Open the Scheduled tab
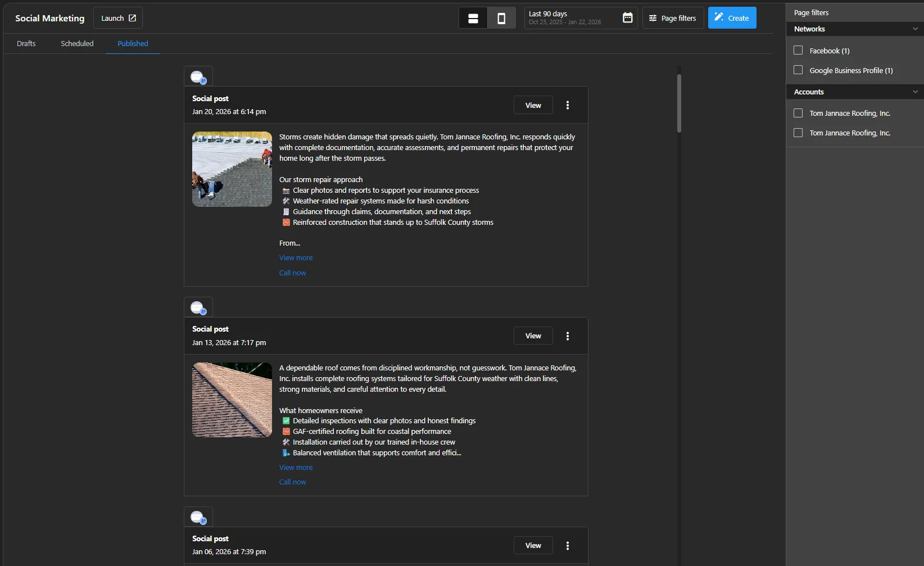Viewport: 924px width, 566px height. point(77,44)
